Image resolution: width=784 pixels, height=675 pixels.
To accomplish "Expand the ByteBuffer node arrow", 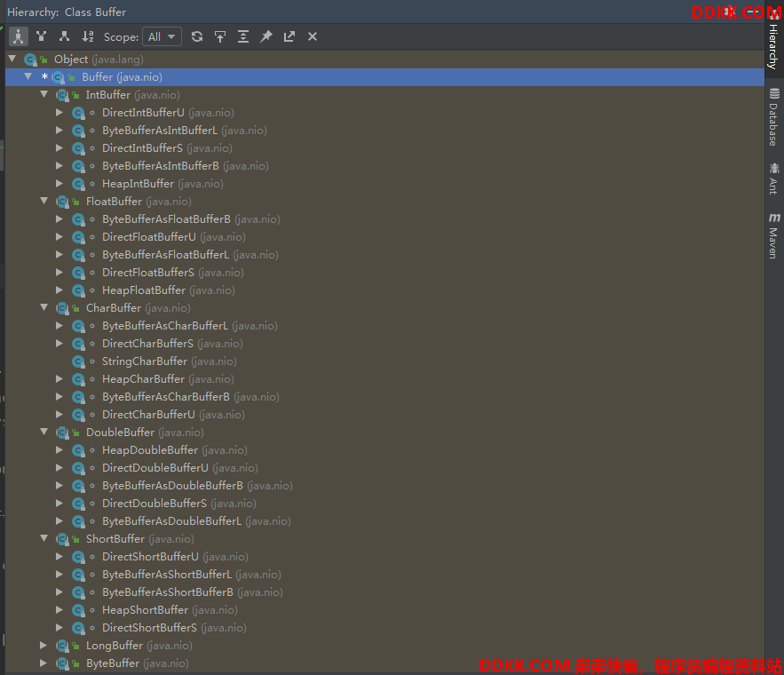I will point(44,663).
